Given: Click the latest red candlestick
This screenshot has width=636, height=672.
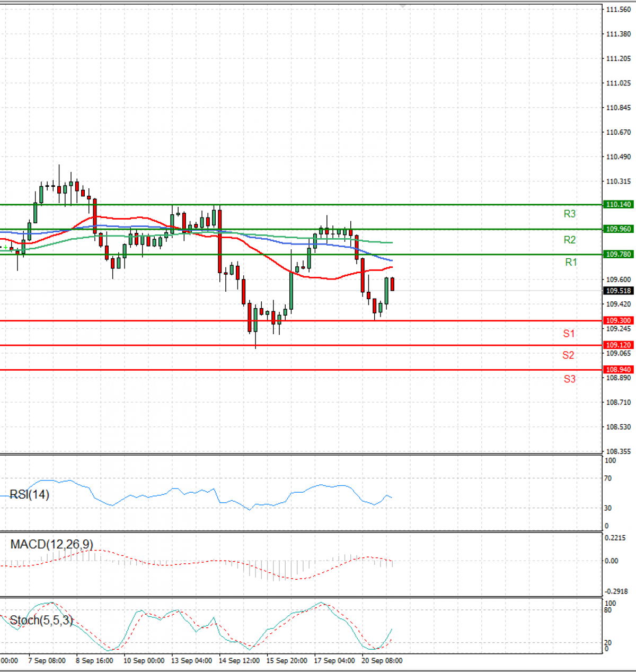Looking at the screenshot, I should (x=392, y=284).
